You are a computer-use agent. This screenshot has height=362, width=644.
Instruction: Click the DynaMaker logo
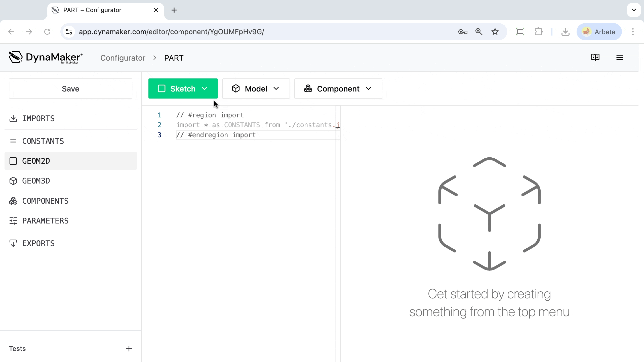(x=46, y=58)
